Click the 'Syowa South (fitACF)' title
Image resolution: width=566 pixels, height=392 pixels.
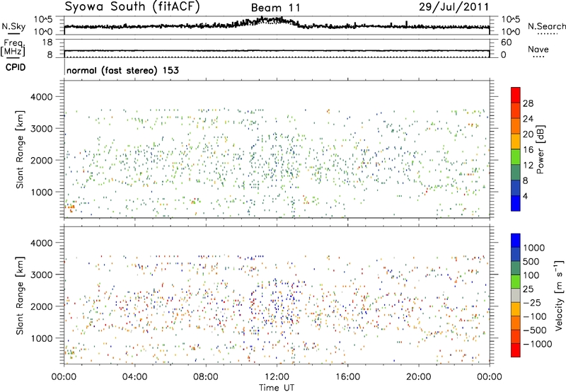[132, 6]
